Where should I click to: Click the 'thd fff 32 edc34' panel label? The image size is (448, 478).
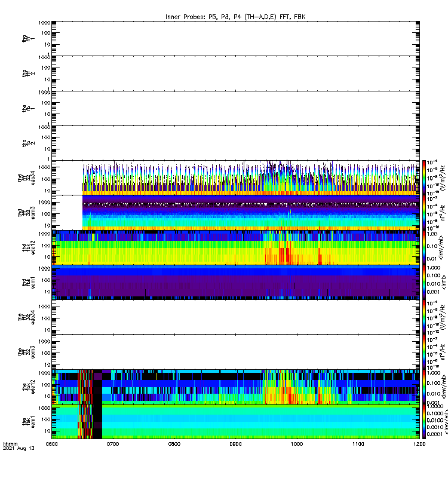pos(26,177)
